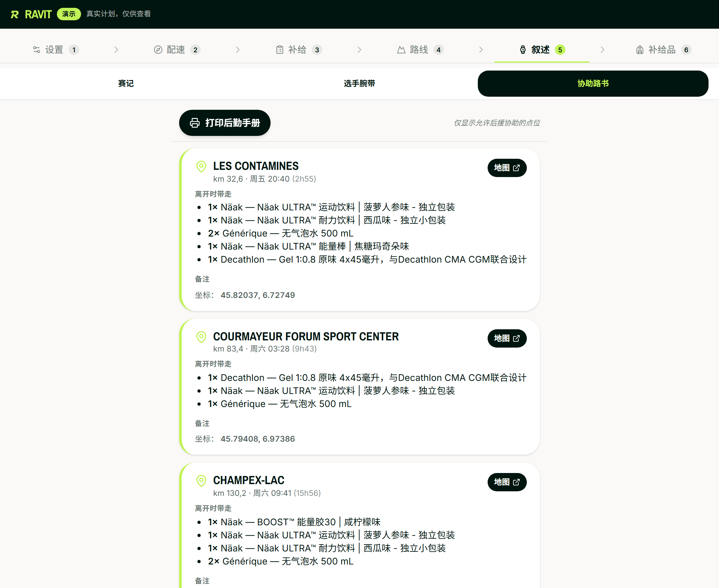
Task: Switch to the 赛记 sub-tab
Action: click(x=126, y=83)
